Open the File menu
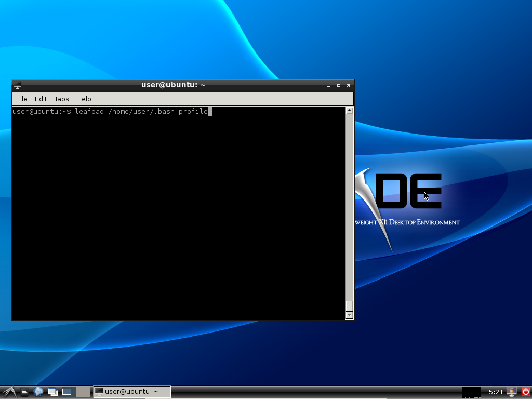 22,99
